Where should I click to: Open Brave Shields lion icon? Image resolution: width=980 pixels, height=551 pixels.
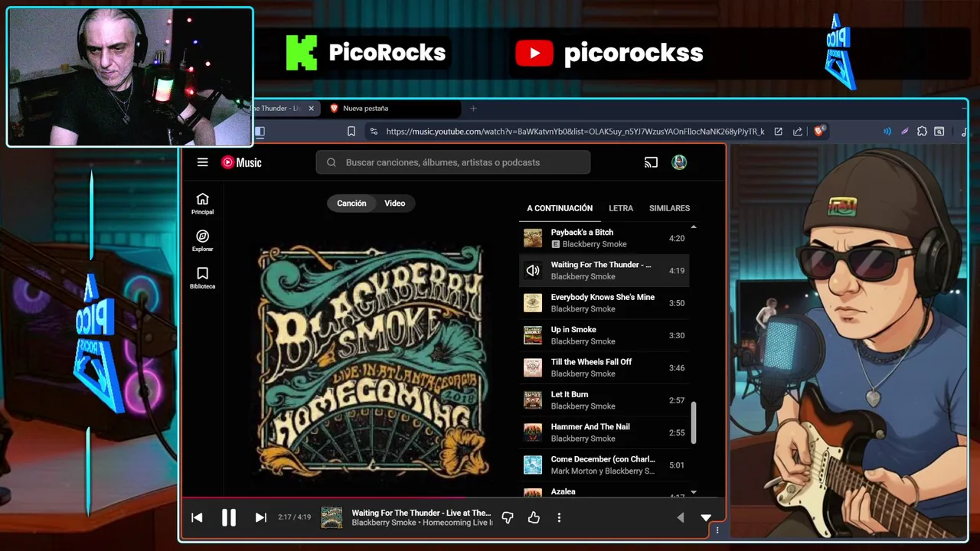click(x=818, y=132)
